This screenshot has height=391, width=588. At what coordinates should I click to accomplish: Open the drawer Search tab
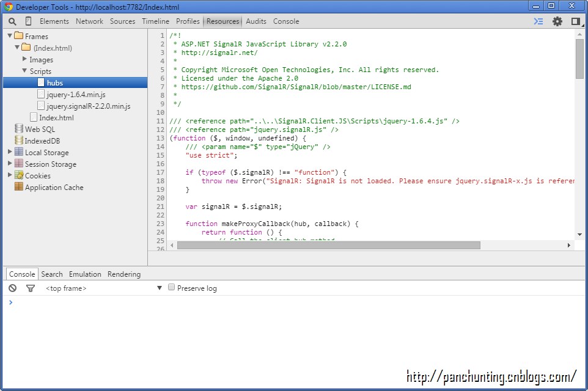[x=52, y=274]
